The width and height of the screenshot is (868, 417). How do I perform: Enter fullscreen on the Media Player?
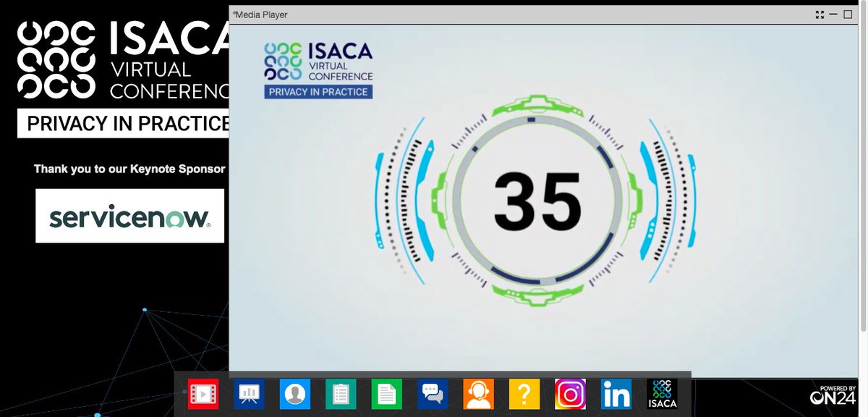point(820,13)
